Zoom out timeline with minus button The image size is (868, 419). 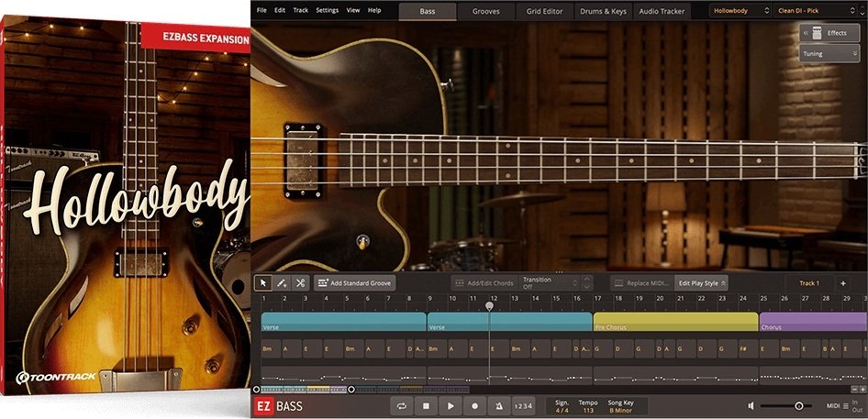pyautogui.click(x=853, y=390)
